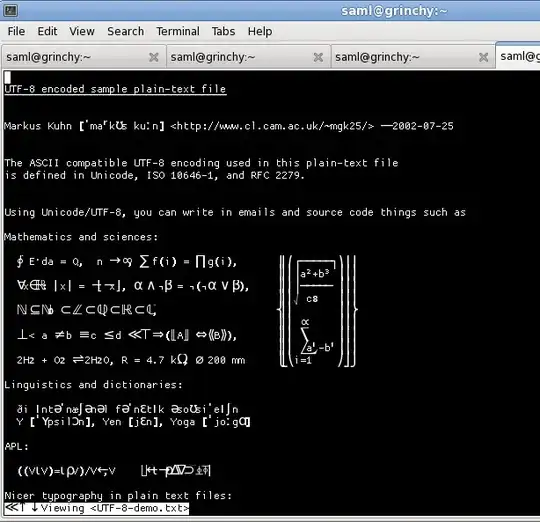Open the Tabs menu
The height and width of the screenshot is (522, 540).
(223, 31)
